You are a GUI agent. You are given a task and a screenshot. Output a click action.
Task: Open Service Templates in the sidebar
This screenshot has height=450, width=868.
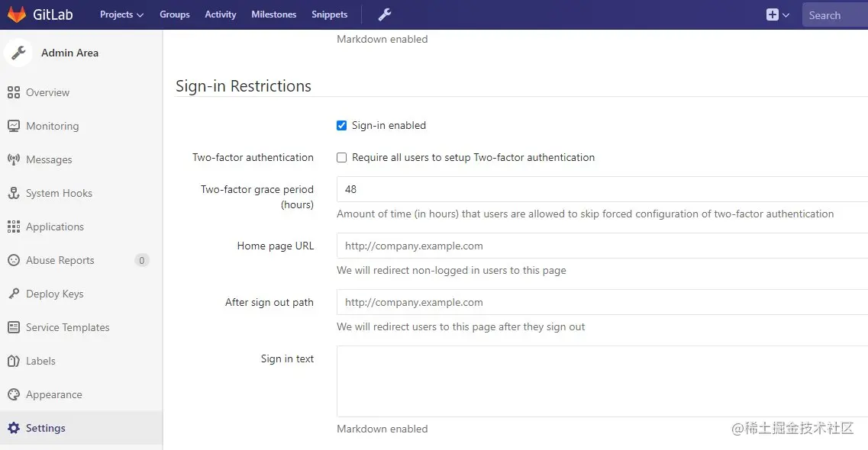pyautogui.click(x=67, y=327)
